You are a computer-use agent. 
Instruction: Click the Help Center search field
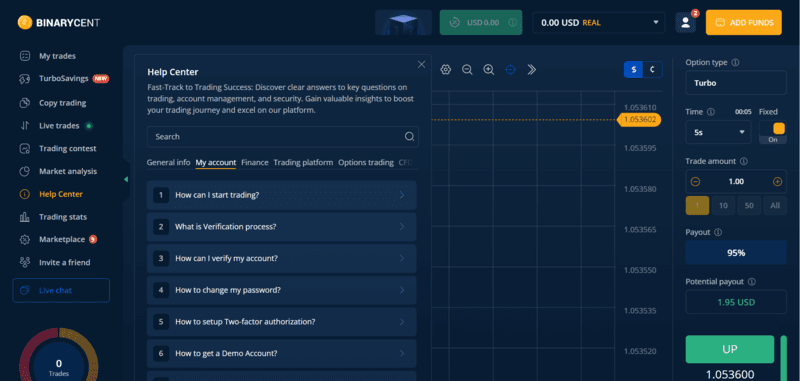coord(283,137)
